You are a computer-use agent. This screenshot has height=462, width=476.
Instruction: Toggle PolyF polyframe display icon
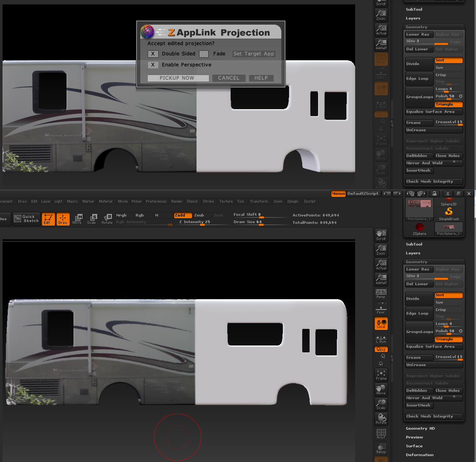pyautogui.click(x=381, y=434)
